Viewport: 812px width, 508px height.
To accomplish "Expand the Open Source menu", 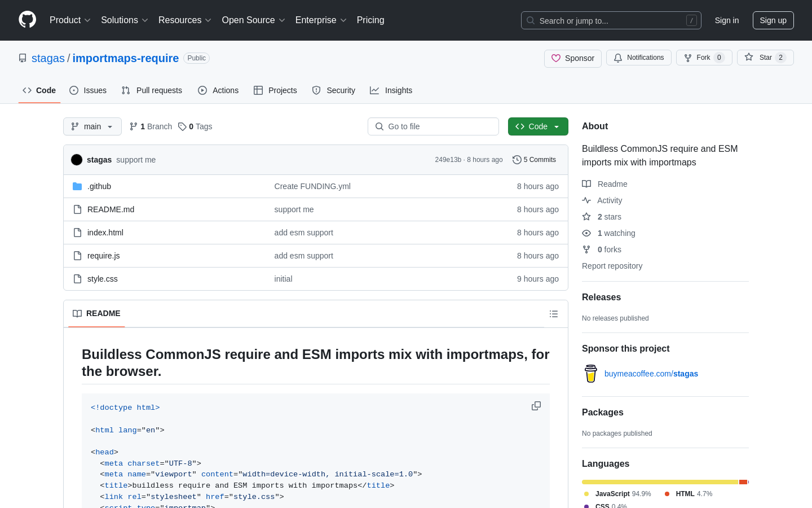I will point(254,20).
